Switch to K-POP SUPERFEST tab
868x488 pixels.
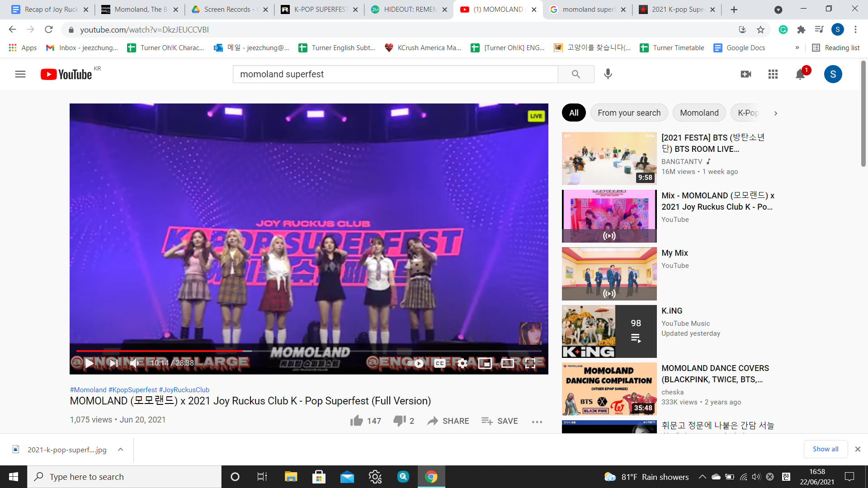[x=319, y=9]
